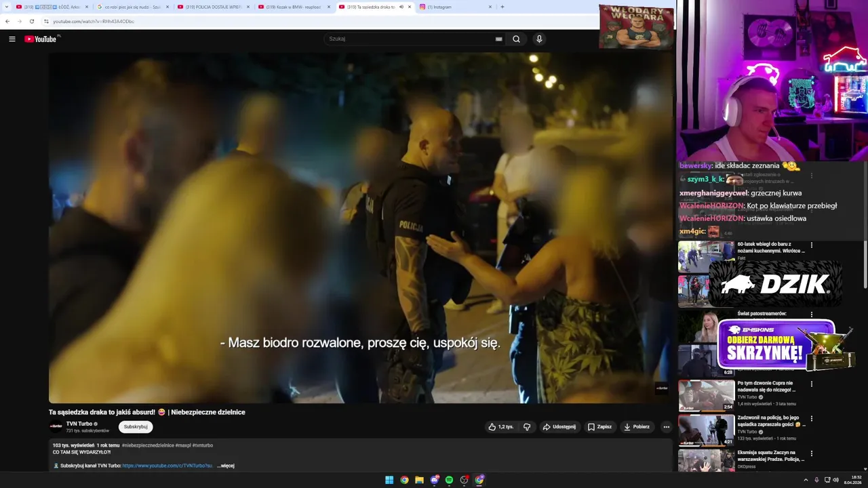Open the system tray volume icon

tap(835, 480)
